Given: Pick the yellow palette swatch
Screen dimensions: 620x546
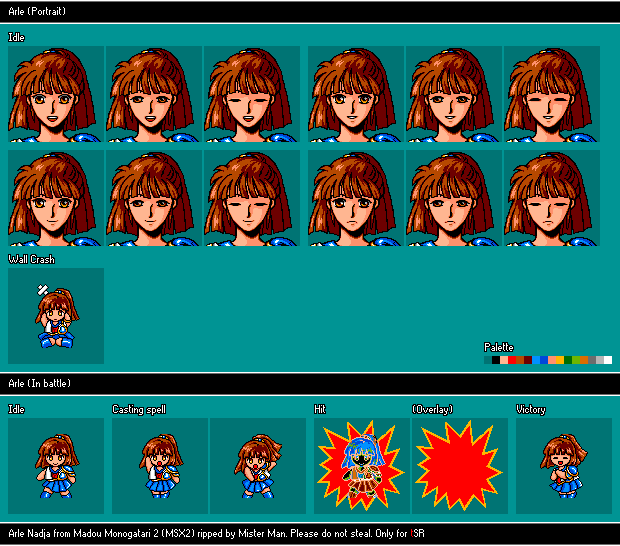Looking at the screenshot, I should pyautogui.click(x=560, y=360).
